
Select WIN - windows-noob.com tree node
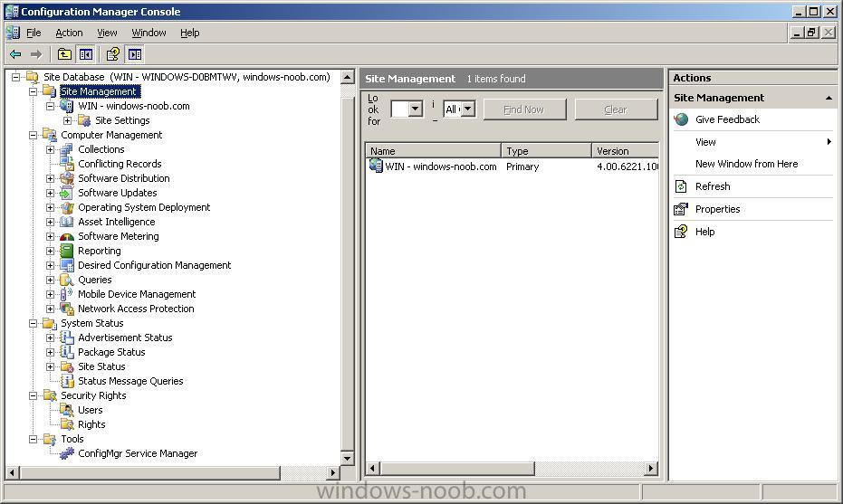click(x=133, y=106)
